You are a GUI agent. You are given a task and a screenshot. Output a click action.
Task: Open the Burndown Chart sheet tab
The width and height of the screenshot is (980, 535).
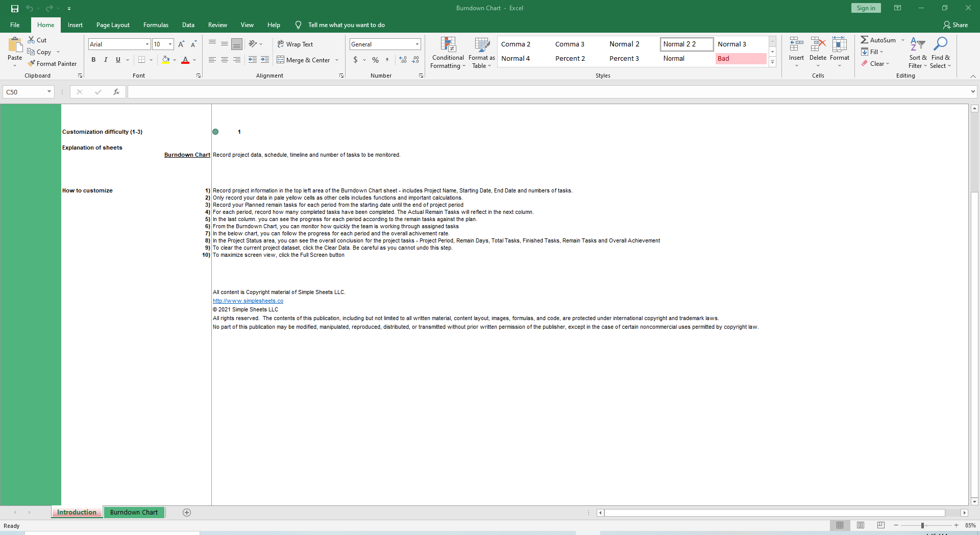(134, 513)
